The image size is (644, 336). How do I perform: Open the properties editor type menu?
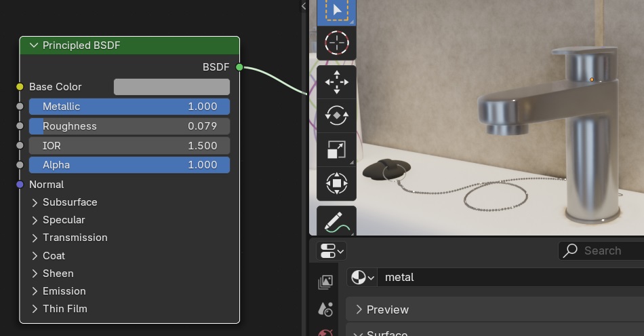click(x=331, y=251)
